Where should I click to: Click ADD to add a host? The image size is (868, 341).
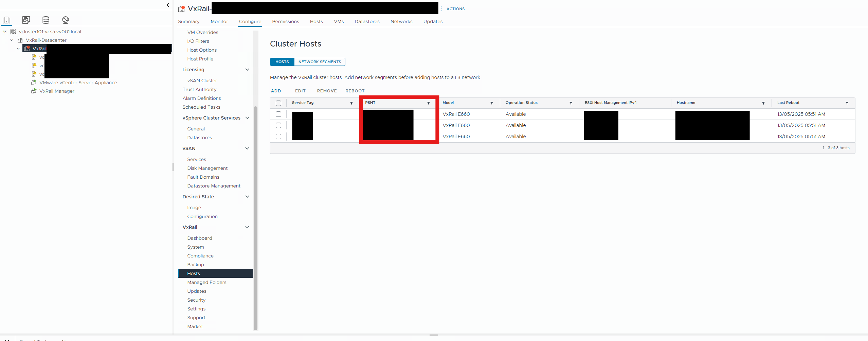(x=276, y=91)
